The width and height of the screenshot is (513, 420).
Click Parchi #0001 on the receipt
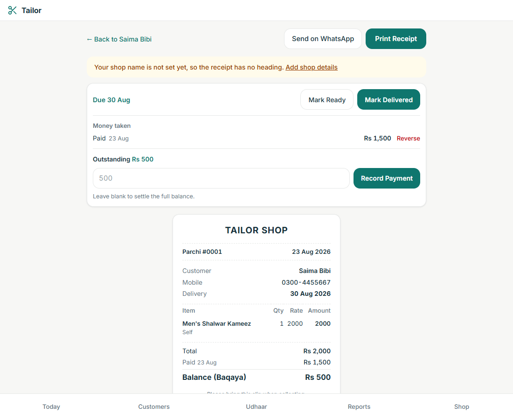[x=202, y=252]
